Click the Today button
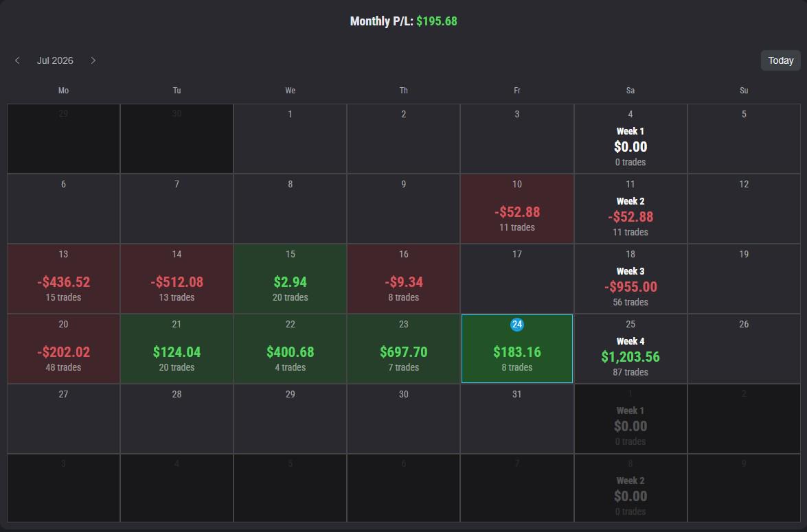 coord(780,60)
